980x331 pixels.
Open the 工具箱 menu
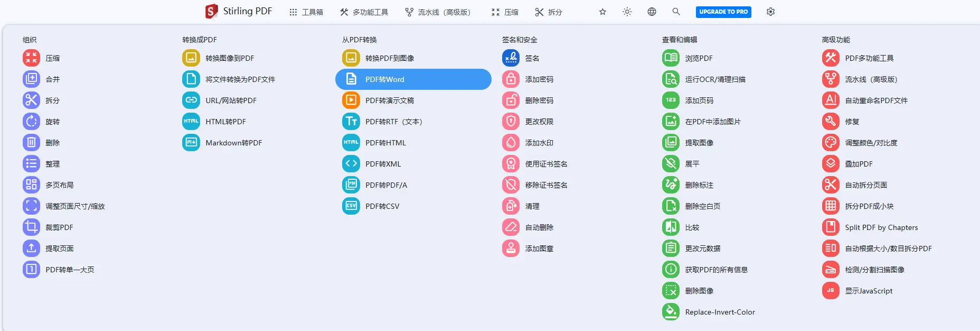click(x=306, y=12)
